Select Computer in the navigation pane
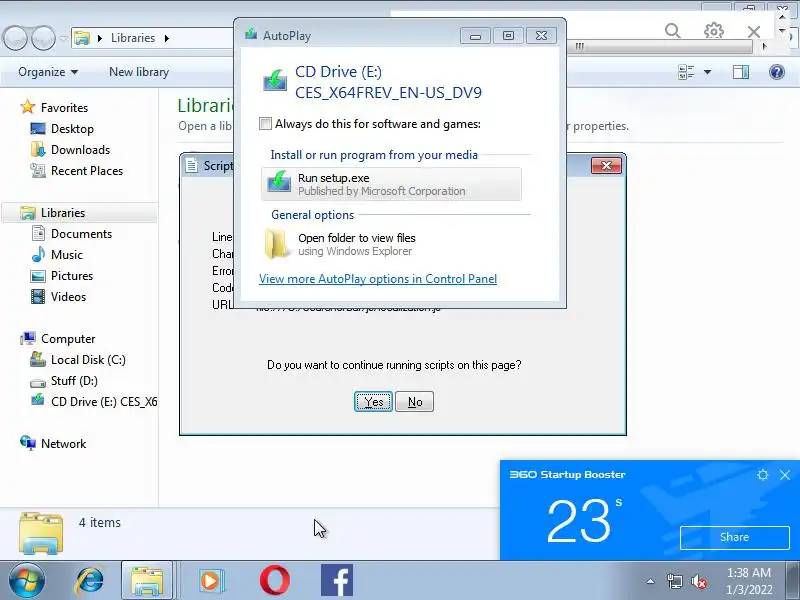This screenshot has height=600, width=800. click(68, 339)
